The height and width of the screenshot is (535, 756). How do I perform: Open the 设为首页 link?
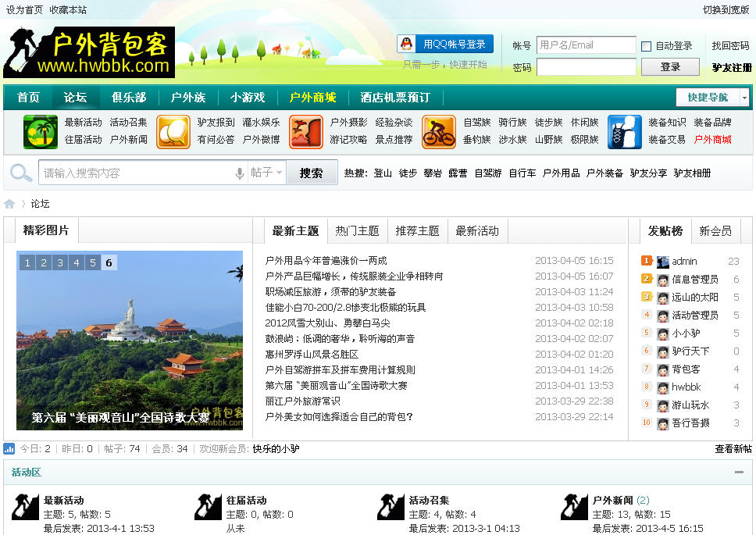click(24, 9)
